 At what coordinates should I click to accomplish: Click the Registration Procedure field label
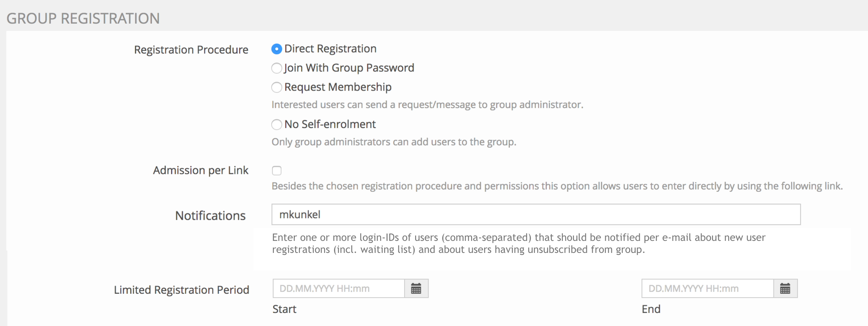tap(191, 50)
